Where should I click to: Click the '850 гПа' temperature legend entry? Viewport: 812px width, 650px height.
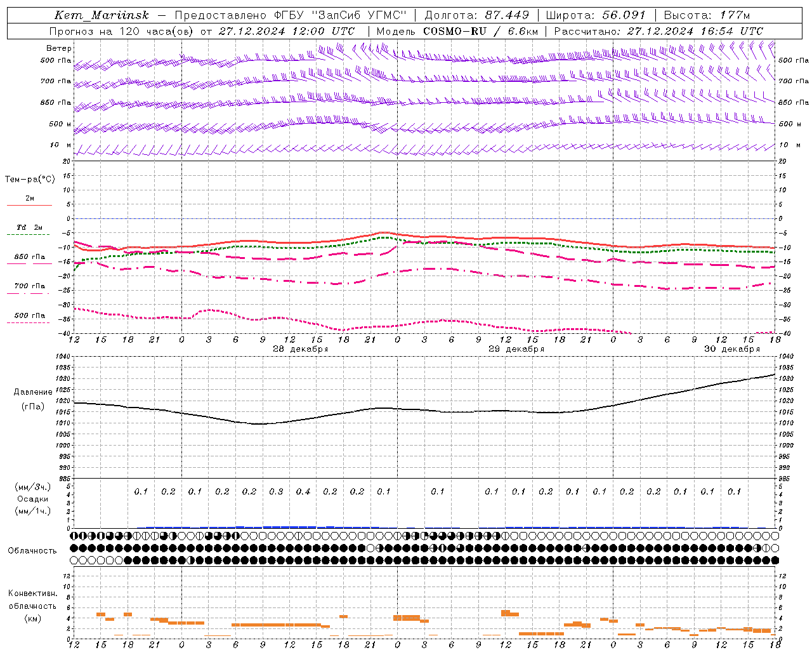point(30,257)
